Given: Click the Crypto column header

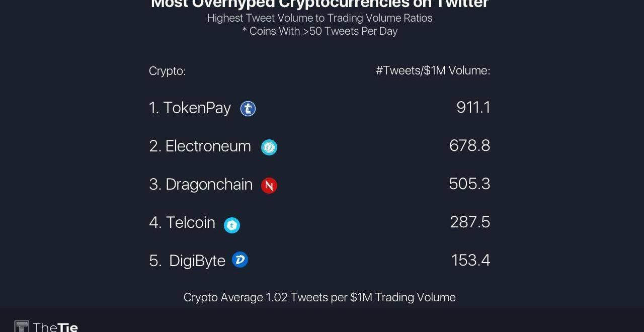Looking at the screenshot, I should click(x=167, y=71).
